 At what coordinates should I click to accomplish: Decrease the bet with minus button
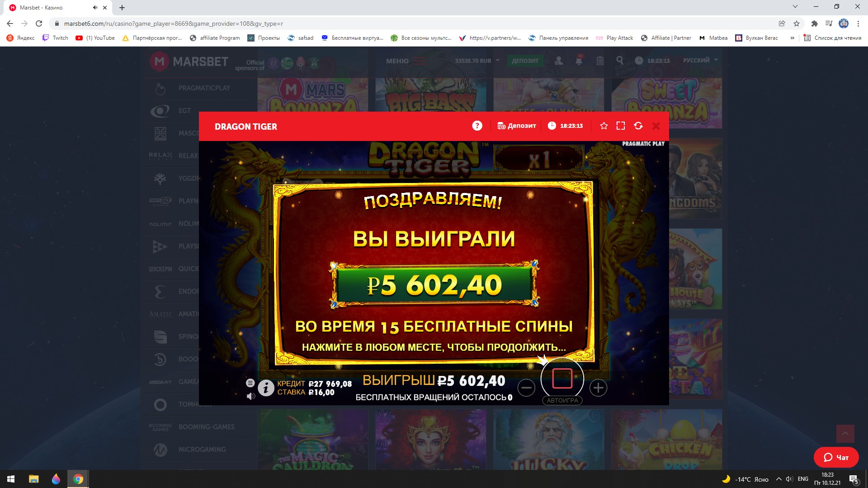526,388
